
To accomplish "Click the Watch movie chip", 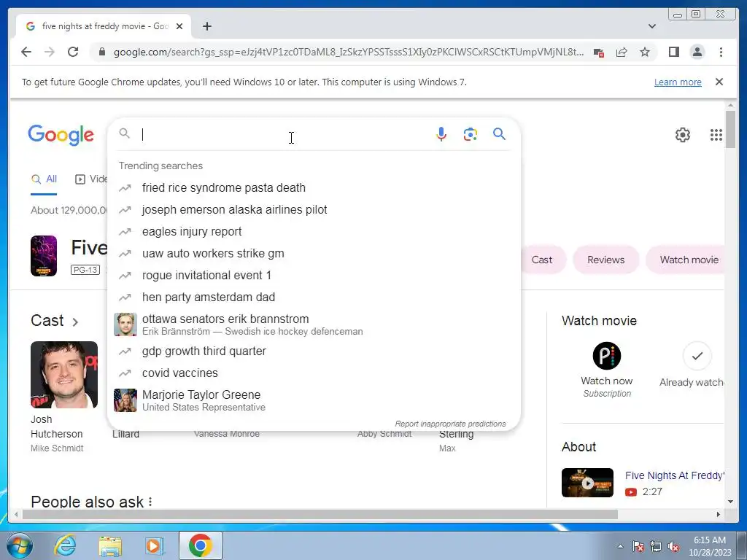I will pyautogui.click(x=686, y=260).
